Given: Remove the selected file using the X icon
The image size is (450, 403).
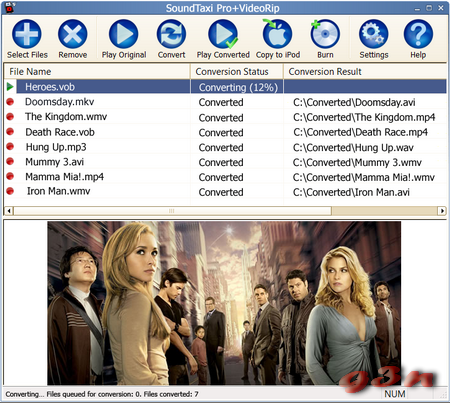Looking at the screenshot, I should [x=73, y=34].
